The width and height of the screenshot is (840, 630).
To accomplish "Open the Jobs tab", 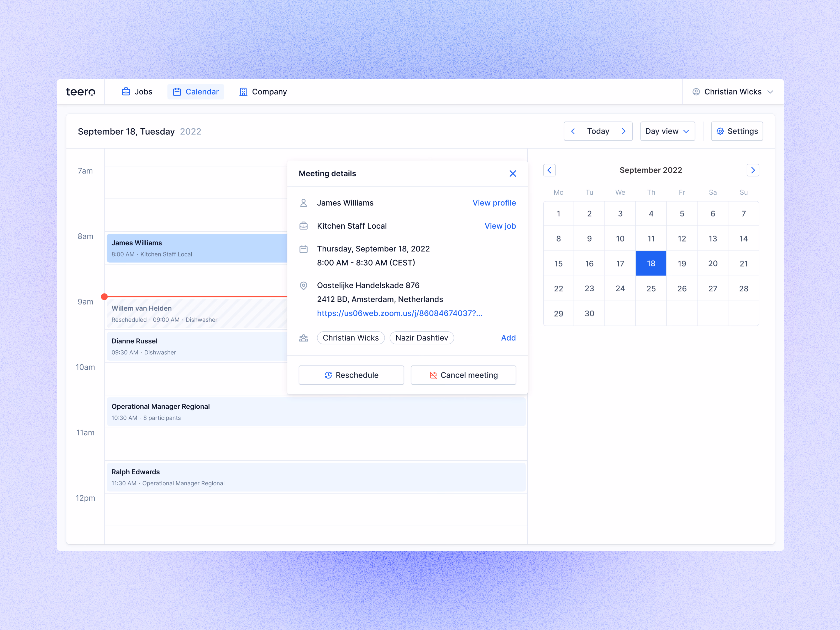I will point(137,92).
